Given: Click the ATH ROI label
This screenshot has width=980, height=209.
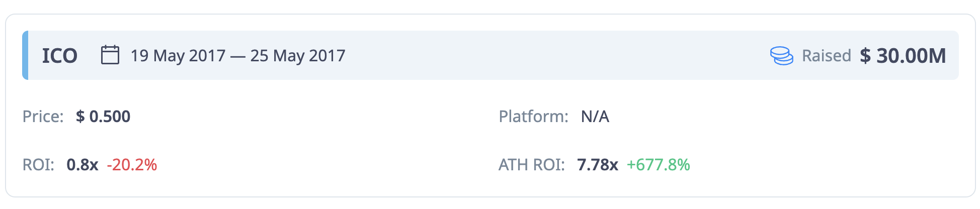Looking at the screenshot, I should [x=531, y=165].
